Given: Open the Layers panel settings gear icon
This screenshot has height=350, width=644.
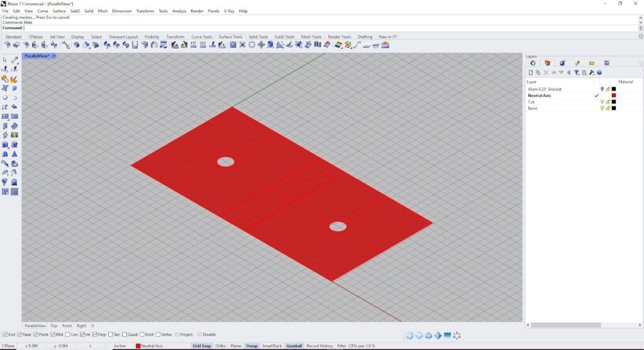Looking at the screenshot, I should pyautogui.click(x=592, y=72).
